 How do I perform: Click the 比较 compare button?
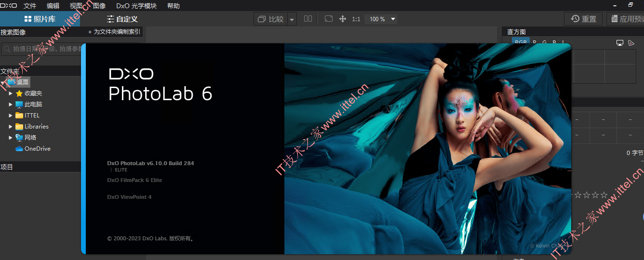tap(271, 19)
